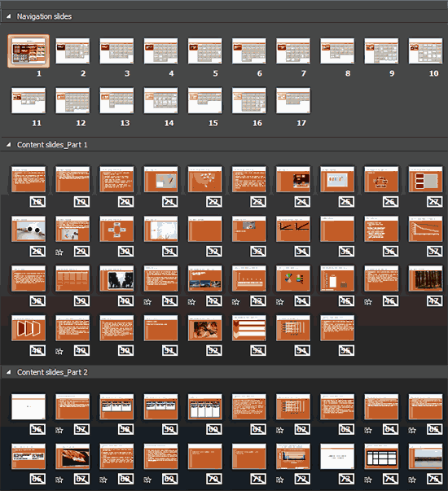The image size is (448, 491).
Task: Select slide 34 thumbnail with two line charts
Action: 293,229
